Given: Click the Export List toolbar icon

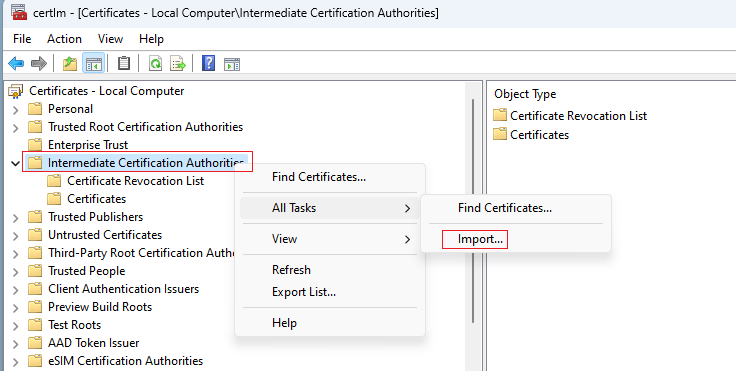Looking at the screenshot, I should coord(178,63).
